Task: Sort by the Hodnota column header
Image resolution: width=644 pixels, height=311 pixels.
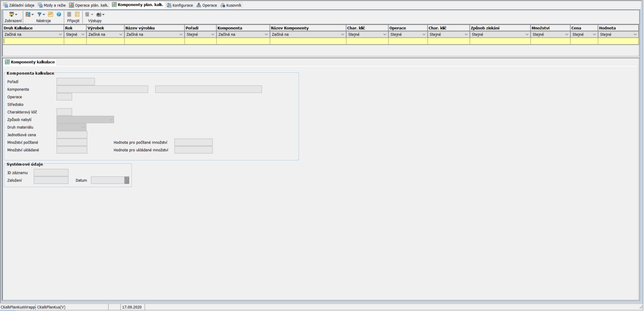Action: 618,28
